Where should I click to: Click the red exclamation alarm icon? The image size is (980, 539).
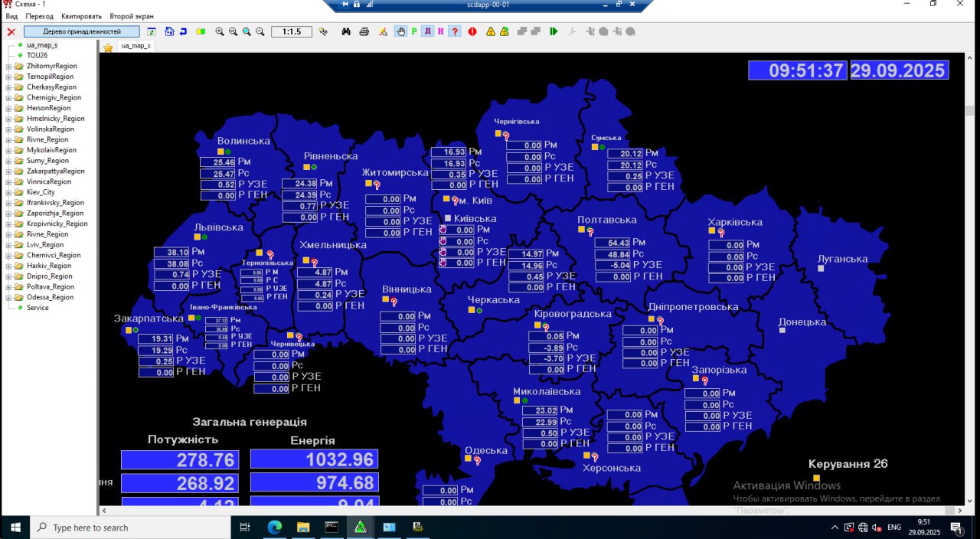click(x=472, y=31)
